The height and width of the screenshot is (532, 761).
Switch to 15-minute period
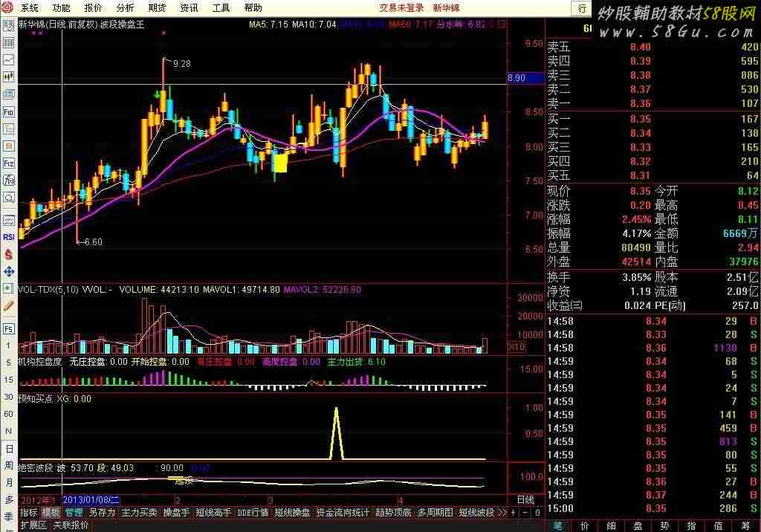tap(9, 380)
